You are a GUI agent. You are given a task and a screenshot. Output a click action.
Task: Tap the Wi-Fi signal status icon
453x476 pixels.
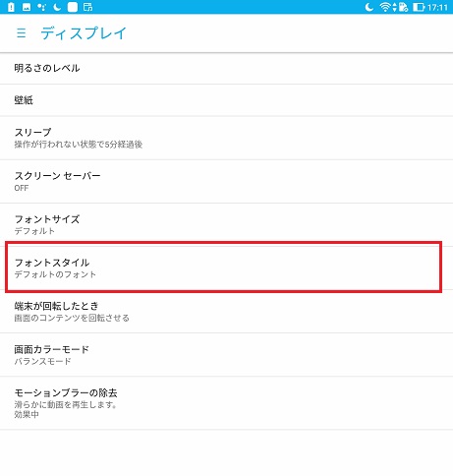(x=385, y=7)
